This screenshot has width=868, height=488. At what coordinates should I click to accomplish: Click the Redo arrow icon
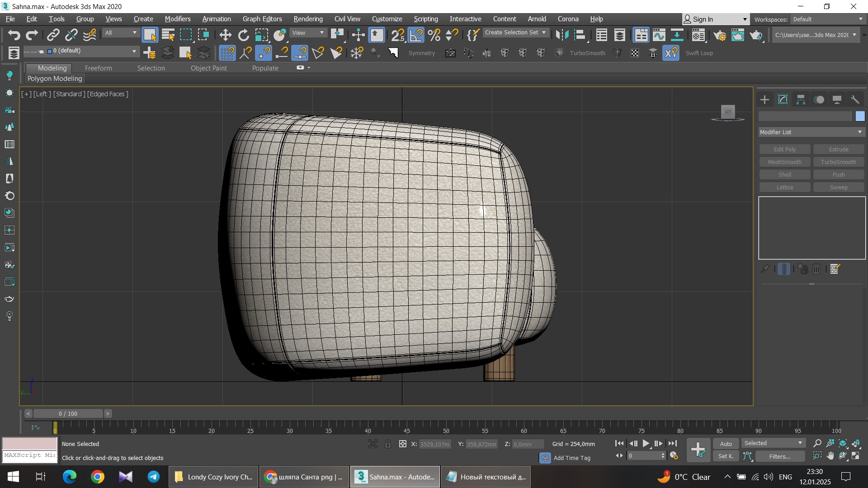[x=32, y=35]
